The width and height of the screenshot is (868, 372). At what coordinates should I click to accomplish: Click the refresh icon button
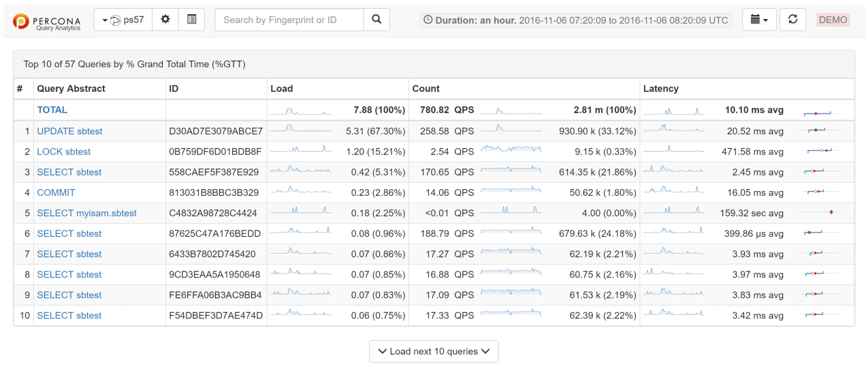(x=792, y=20)
